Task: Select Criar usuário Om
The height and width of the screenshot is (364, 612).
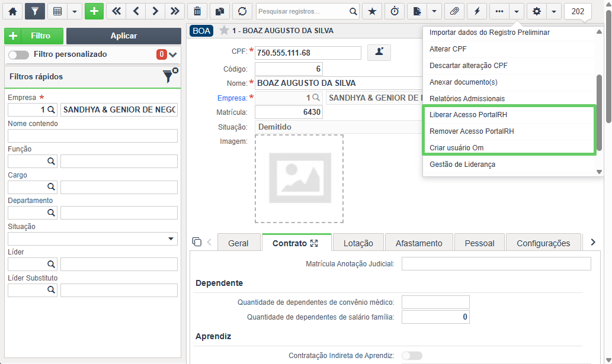Action: click(x=456, y=148)
